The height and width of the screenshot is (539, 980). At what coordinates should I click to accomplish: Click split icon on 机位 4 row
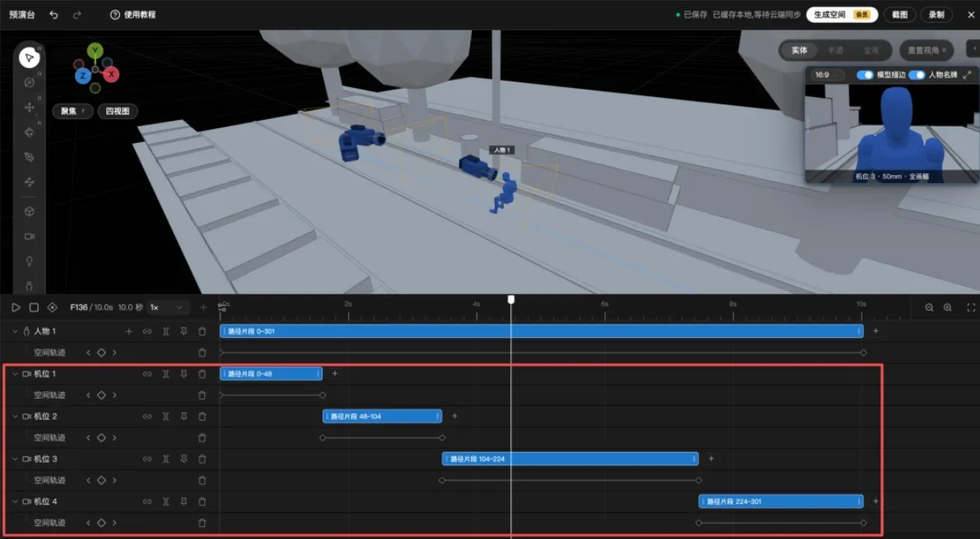pyautogui.click(x=166, y=501)
